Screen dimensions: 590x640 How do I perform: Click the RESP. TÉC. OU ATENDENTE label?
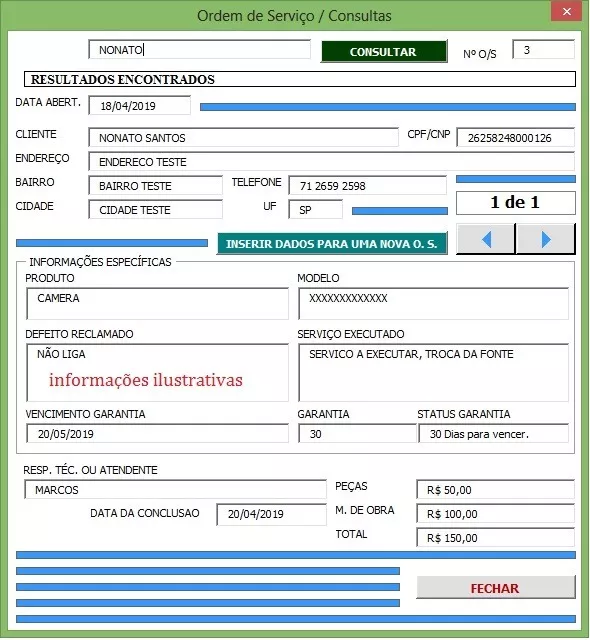tap(90, 470)
